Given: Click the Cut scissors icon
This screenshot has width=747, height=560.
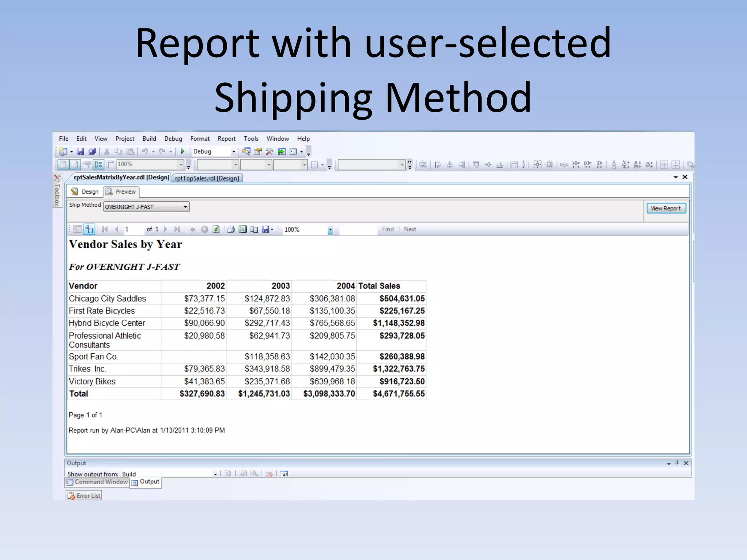Looking at the screenshot, I should pos(107,151).
